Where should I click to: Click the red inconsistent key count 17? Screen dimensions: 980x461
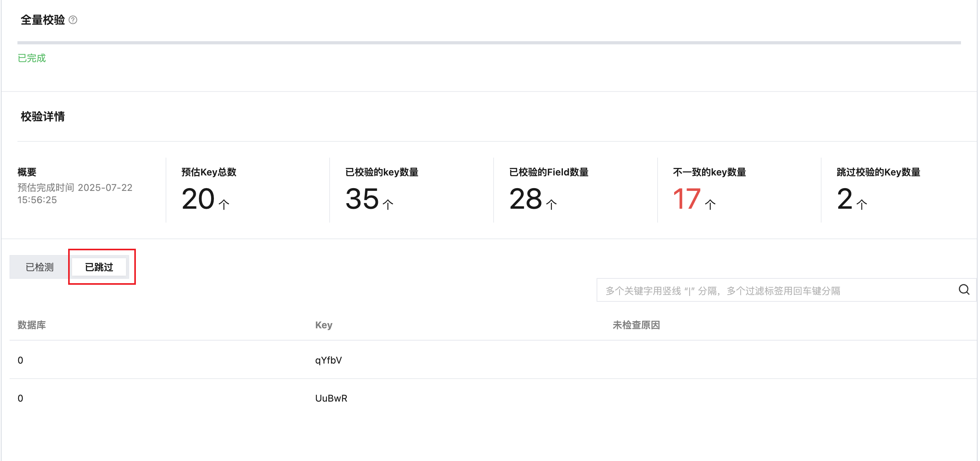(x=687, y=199)
